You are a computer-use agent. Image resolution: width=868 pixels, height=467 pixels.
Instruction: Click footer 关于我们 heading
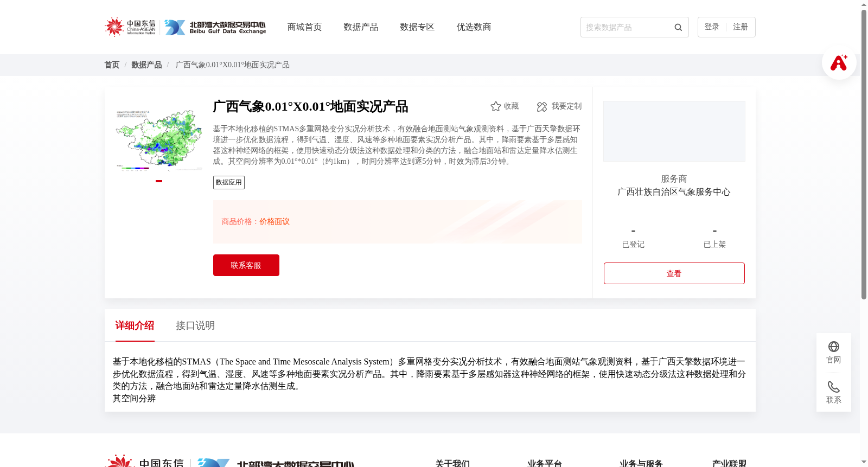click(x=452, y=463)
